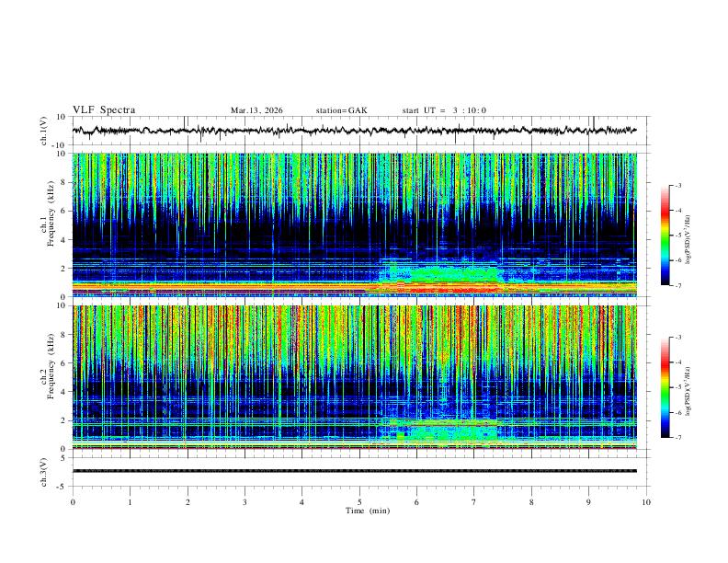Click the "Time (min)" axis title

coord(368,511)
